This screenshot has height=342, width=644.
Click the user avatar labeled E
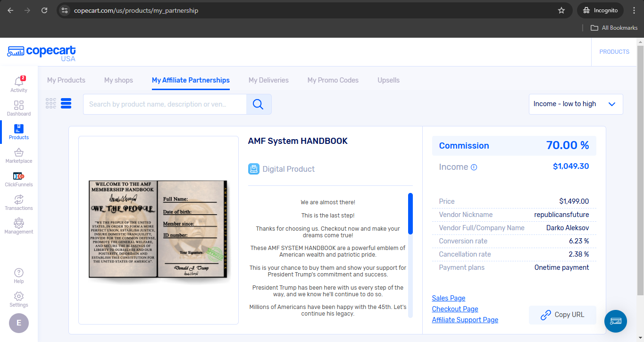19,323
